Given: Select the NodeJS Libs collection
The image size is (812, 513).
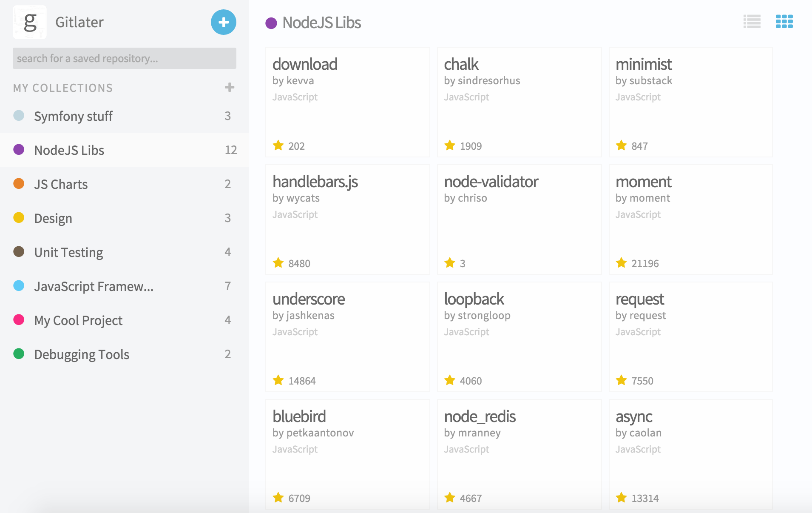Looking at the screenshot, I should click(125, 150).
